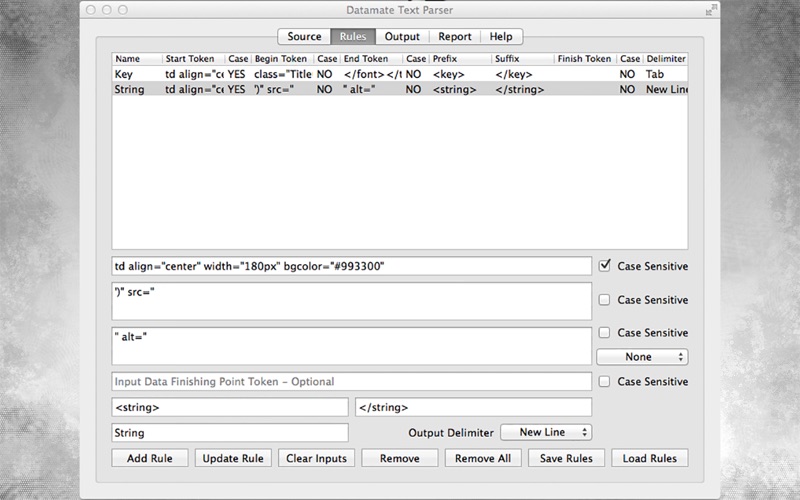Click the Remove All button

(x=483, y=458)
